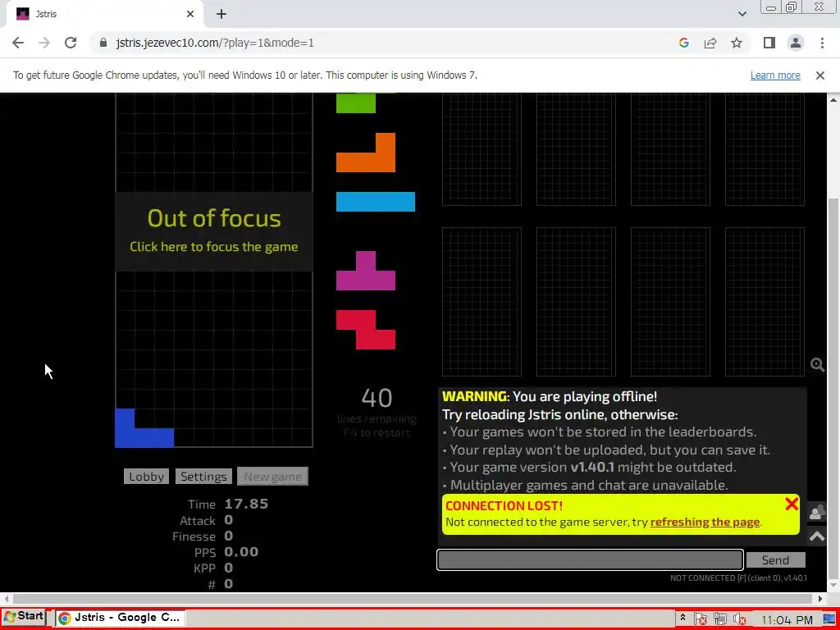Click the Action Center flag tray icon
Screen dimensions: 840x630
pos(701,619)
